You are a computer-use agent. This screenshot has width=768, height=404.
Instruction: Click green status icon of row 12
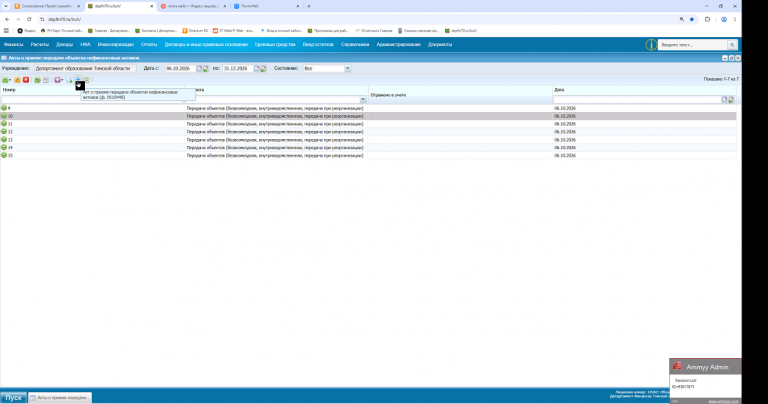4,132
